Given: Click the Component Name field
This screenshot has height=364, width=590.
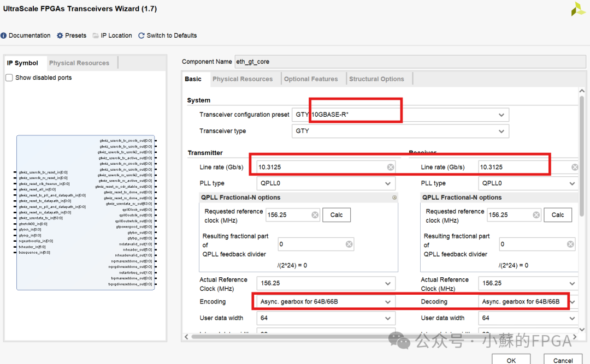Looking at the screenshot, I should click(x=410, y=62).
